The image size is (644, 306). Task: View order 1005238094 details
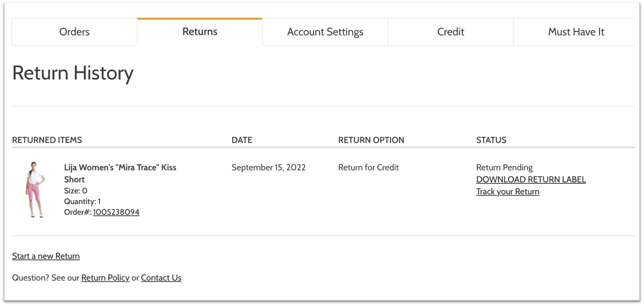[116, 212]
